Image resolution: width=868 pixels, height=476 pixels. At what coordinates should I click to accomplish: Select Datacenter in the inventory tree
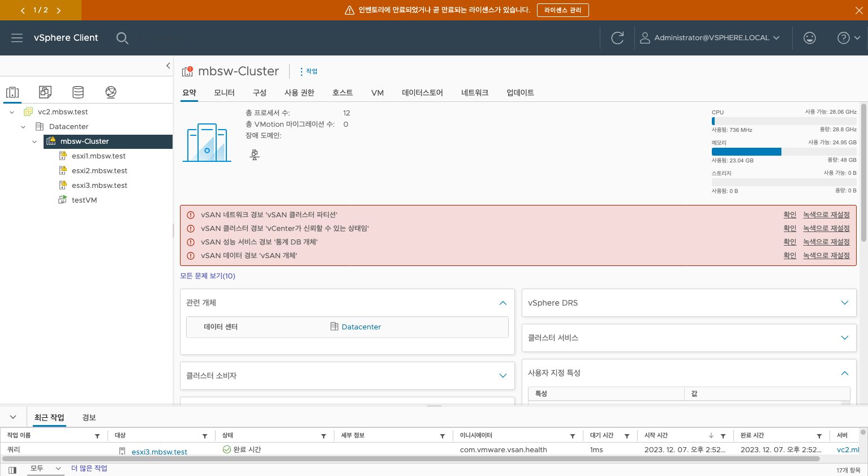click(68, 127)
